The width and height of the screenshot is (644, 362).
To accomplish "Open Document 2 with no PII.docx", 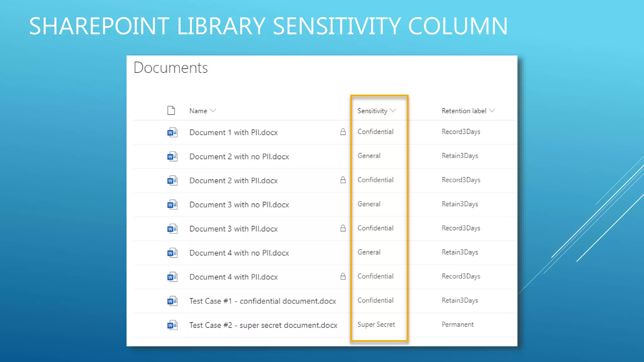I will click(239, 156).
